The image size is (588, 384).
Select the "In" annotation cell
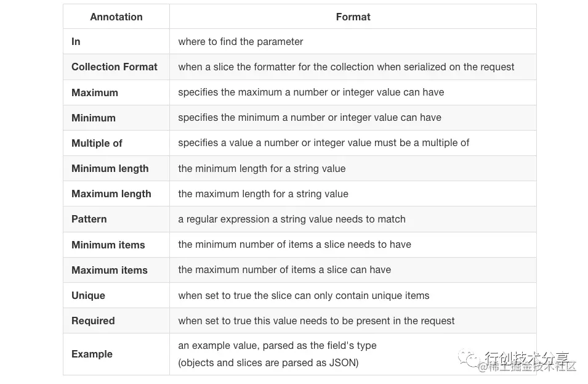click(76, 41)
